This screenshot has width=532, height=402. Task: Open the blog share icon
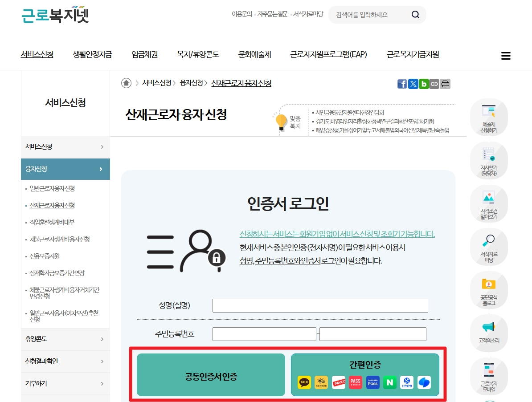tap(424, 84)
